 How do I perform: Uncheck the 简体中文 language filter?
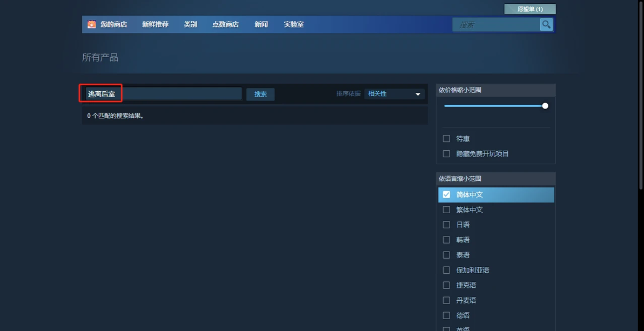click(x=446, y=194)
